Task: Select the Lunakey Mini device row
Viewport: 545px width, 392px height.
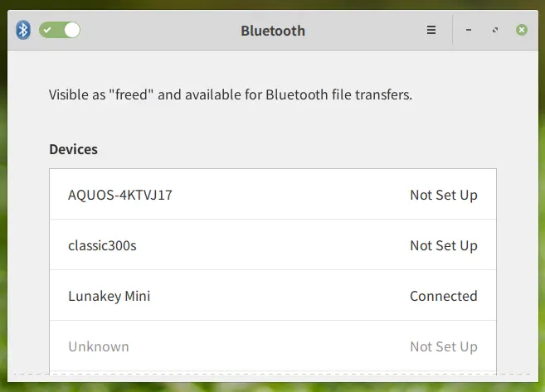Action: (x=273, y=295)
